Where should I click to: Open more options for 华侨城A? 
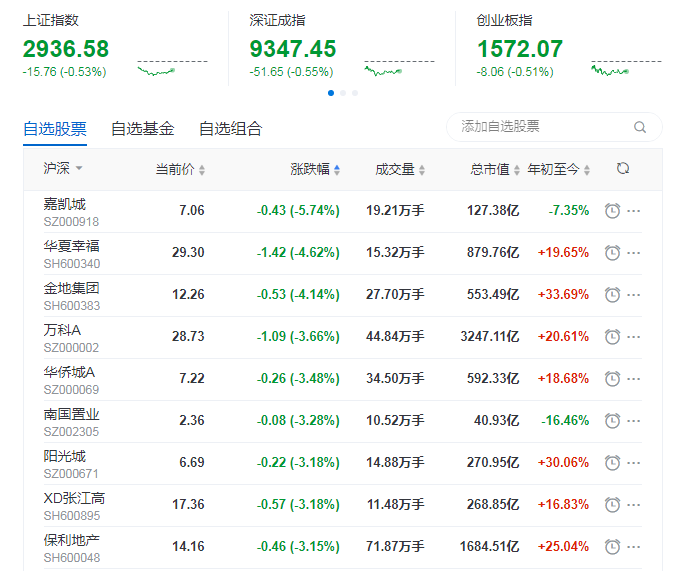634,379
